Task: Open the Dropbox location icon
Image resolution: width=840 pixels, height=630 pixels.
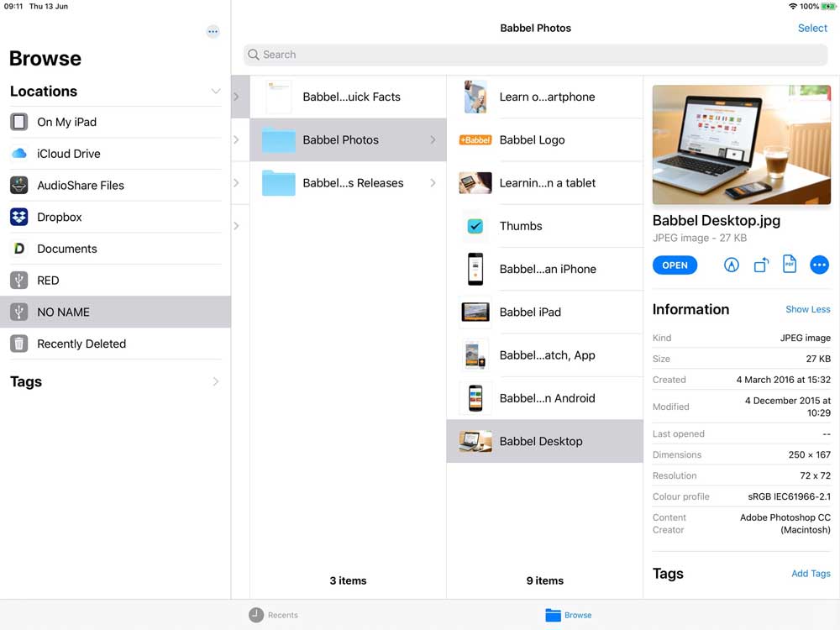Action: pyautogui.click(x=18, y=217)
